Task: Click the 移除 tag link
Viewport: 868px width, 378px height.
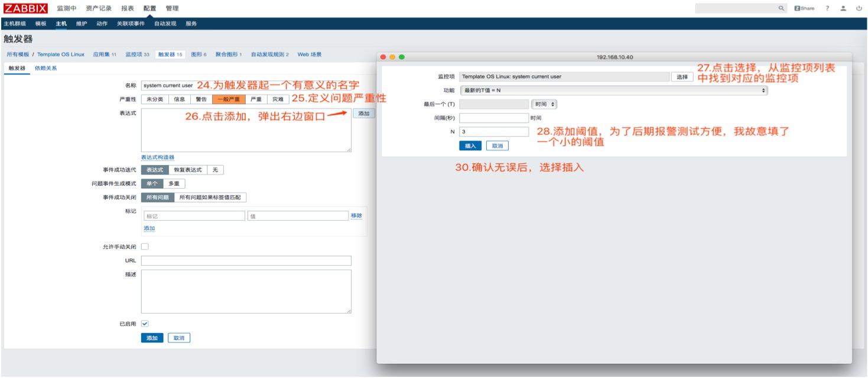Action: pos(356,216)
